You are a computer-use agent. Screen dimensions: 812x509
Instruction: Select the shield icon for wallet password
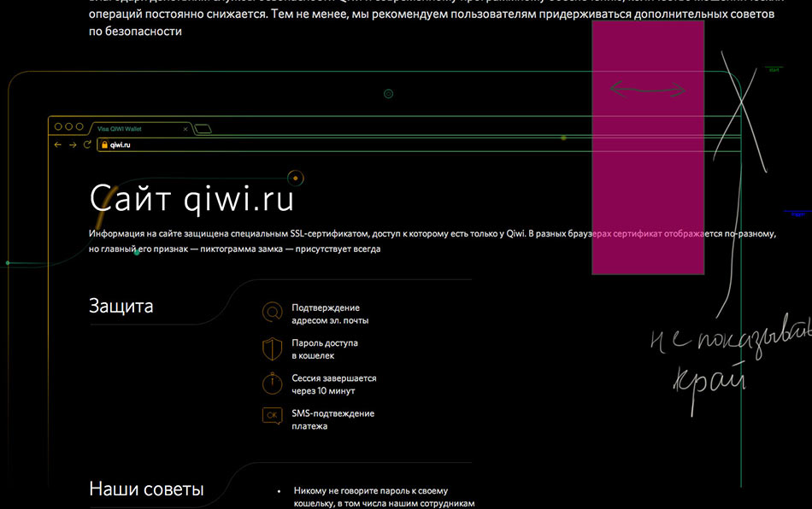tap(272, 348)
